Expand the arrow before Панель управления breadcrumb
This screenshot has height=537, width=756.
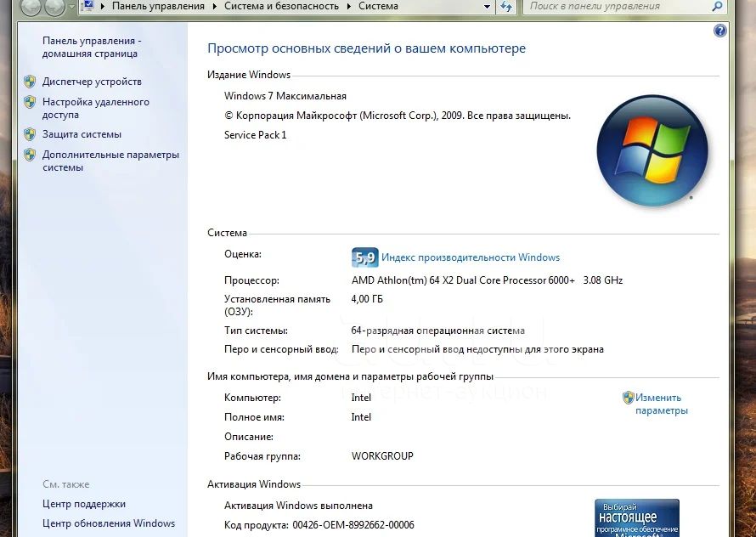pyautogui.click(x=102, y=7)
